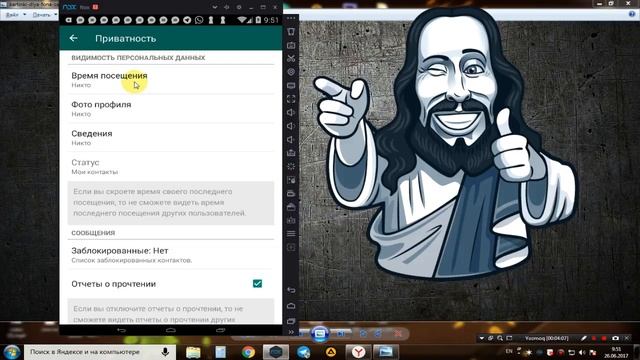Click Nox sidebar home button
Image resolution: width=640 pixels, height=360 pixels.
[x=291, y=305]
